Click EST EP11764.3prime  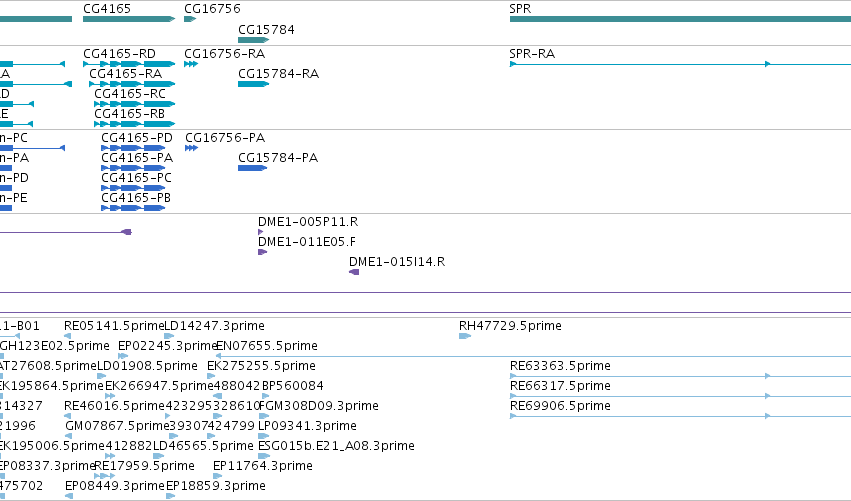coord(263,467)
